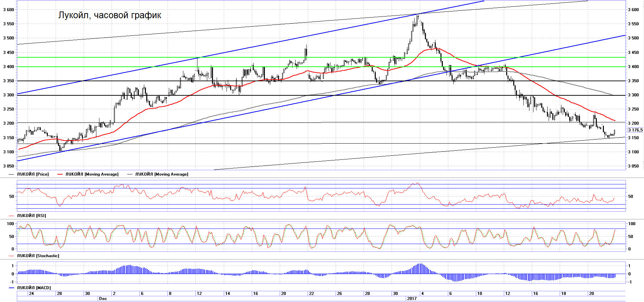Click the date label '18' on the timeline
The image size is (644, 302).
[563, 294]
